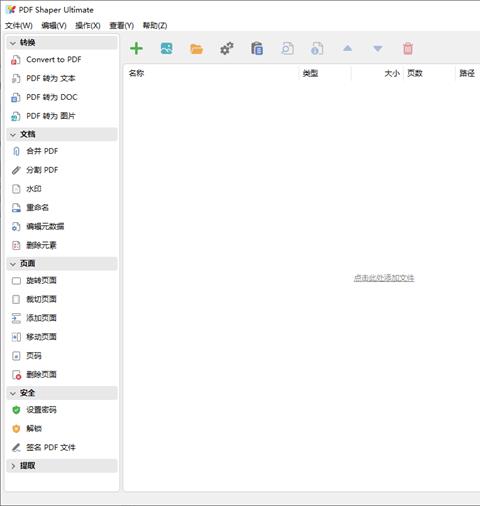480x506 pixels.
Task: Click the 签名 PDF 文件 pen icon
Action: tap(16, 448)
